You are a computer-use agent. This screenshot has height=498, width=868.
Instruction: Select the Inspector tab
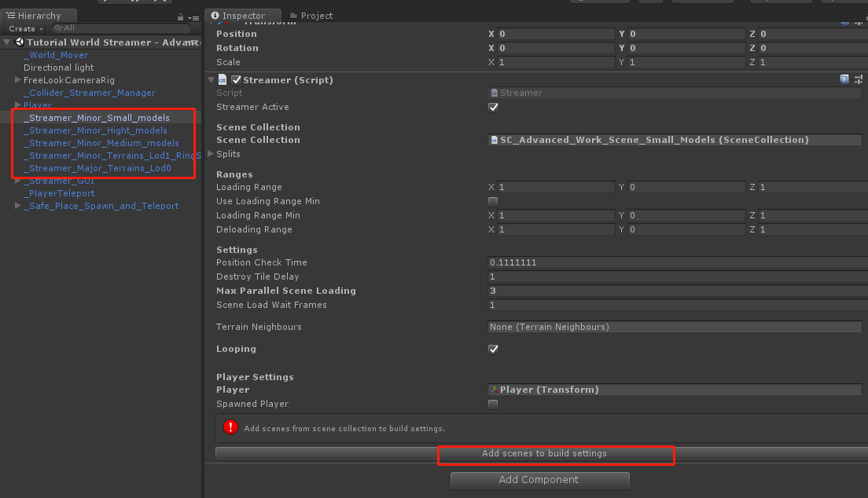(x=244, y=14)
